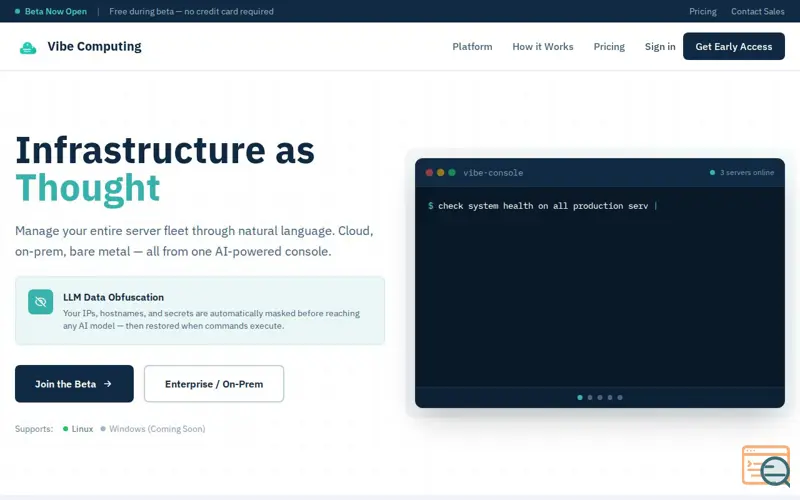Click the Enterprise / On-Prem button
The image size is (800, 500).
pyautogui.click(x=214, y=384)
